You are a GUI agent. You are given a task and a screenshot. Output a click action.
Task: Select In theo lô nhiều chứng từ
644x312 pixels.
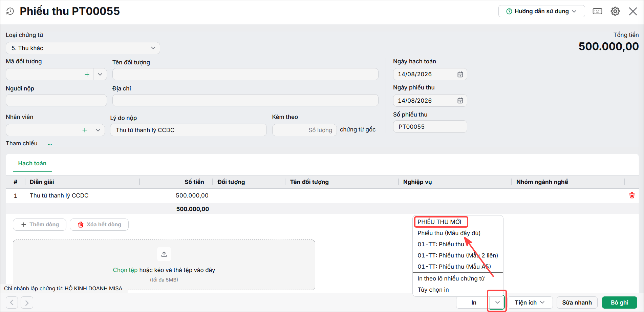click(451, 278)
